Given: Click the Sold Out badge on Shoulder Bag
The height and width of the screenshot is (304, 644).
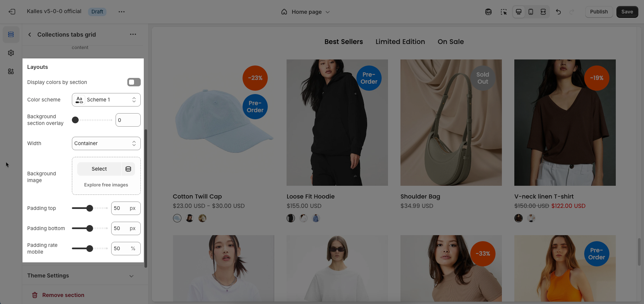Looking at the screenshot, I should 483,78.
